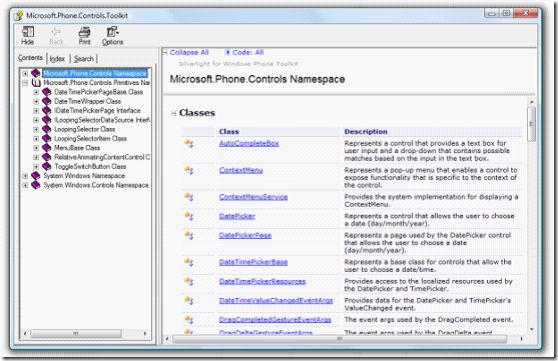Open the DateTimePickerBase class link
Screen dimensions: 558x361
253,262
